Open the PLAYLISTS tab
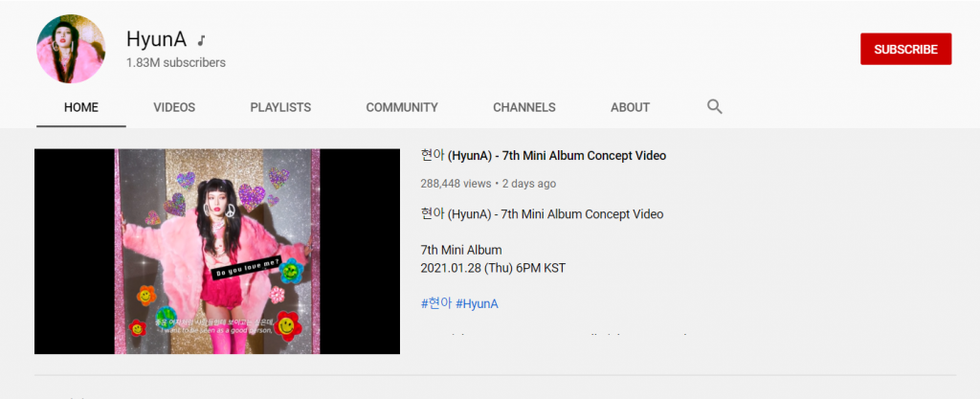This screenshot has width=980, height=399. click(280, 107)
